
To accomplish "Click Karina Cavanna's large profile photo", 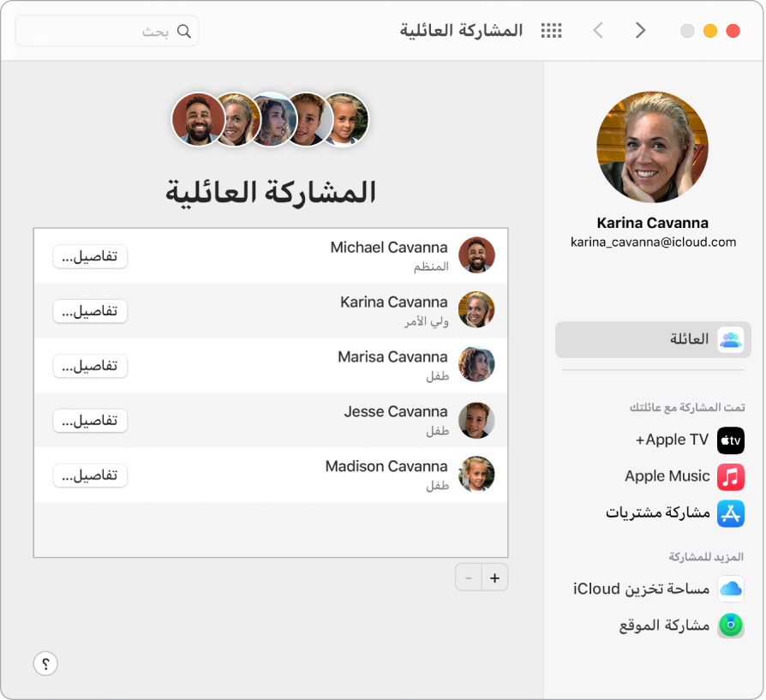I will 652,147.
